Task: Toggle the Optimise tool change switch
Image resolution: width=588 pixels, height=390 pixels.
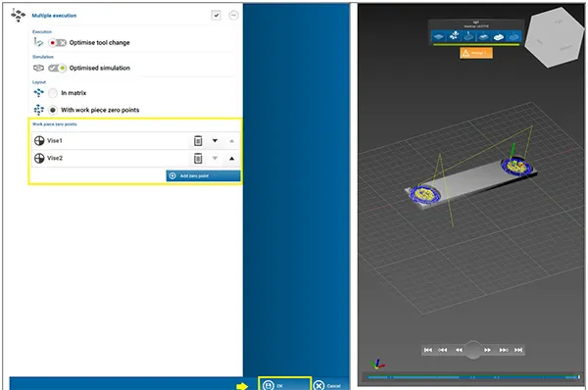Action: coord(58,43)
